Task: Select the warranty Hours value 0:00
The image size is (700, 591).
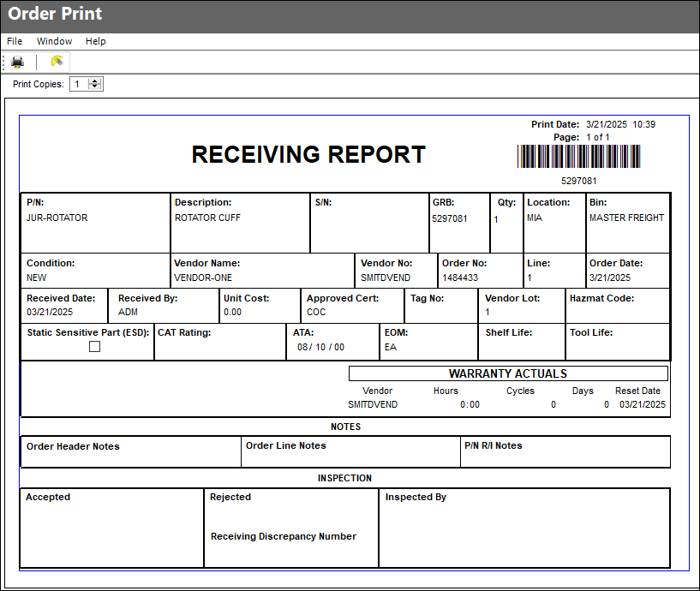Action: 470,404
